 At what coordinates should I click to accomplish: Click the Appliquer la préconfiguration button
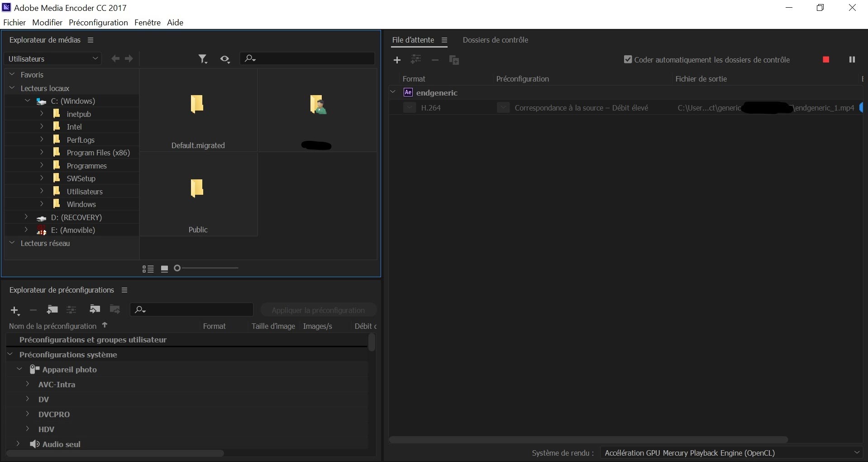point(318,310)
